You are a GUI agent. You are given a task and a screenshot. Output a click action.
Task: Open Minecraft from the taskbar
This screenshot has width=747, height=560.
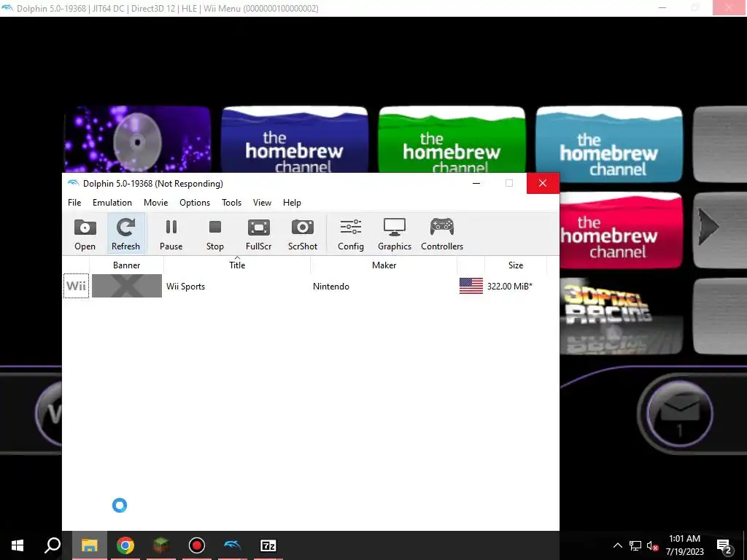(161, 545)
